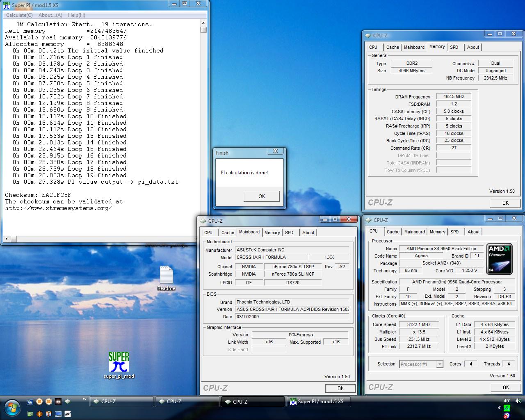The image size is (525, 420).
Task: Close the Finish dialog with X
Action: coord(275,151)
